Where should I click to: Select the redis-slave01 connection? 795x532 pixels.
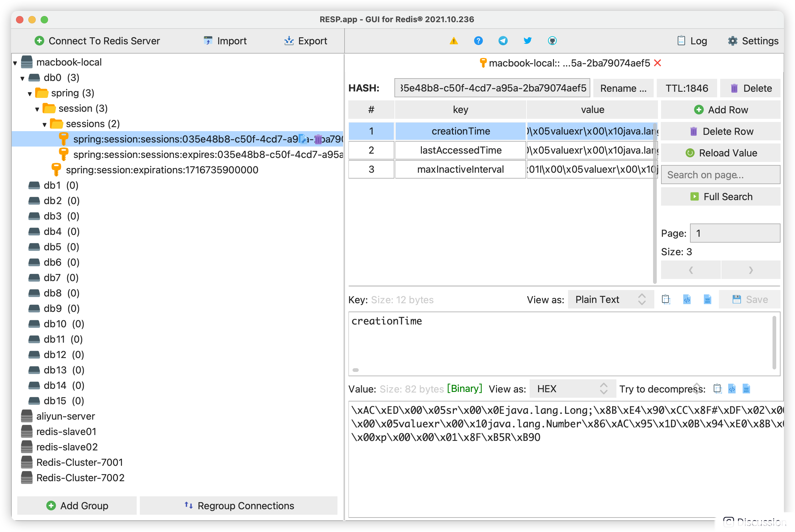66,432
